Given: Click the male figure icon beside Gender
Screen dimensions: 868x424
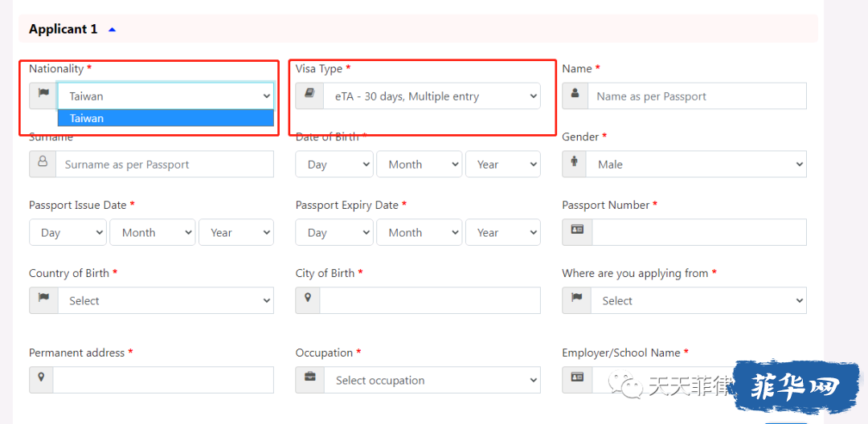Looking at the screenshot, I should (x=574, y=161).
